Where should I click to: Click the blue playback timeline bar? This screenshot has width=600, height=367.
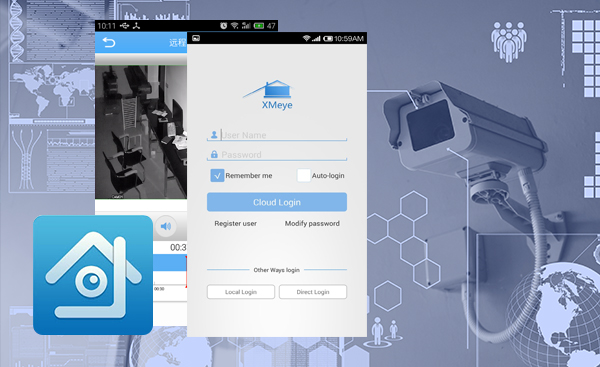click(x=170, y=263)
